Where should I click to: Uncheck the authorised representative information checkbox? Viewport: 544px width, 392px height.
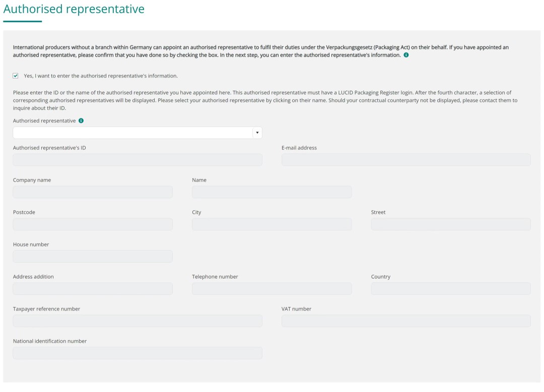[x=16, y=76]
